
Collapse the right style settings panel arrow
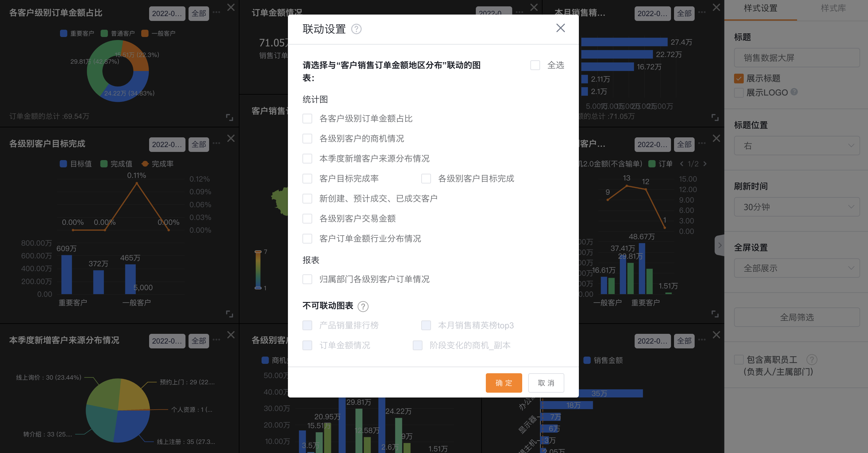[x=719, y=245]
